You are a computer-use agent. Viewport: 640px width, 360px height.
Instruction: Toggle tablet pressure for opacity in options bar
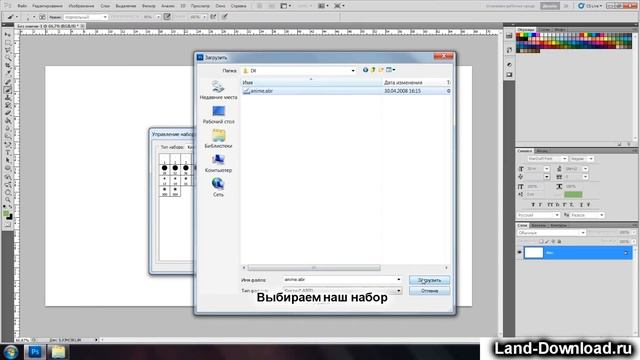pyautogui.click(x=167, y=17)
